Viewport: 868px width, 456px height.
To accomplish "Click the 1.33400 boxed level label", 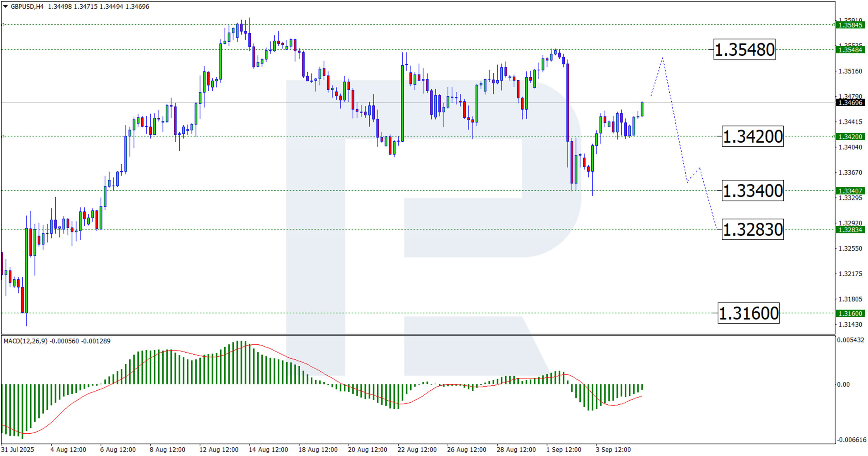I will click(x=752, y=191).
